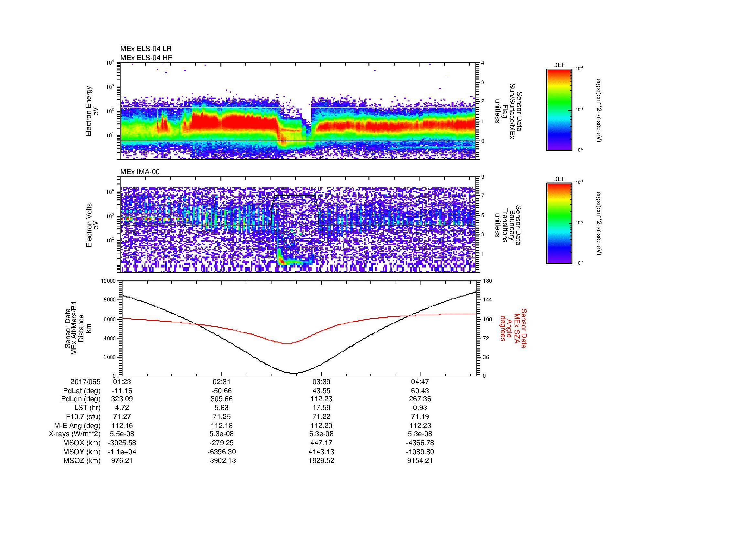Image resolution: width=756 pixels, height=534 pixels.
Task: Select the 'M-E Ang (deg)' row label
Action: tap(77, 425)
